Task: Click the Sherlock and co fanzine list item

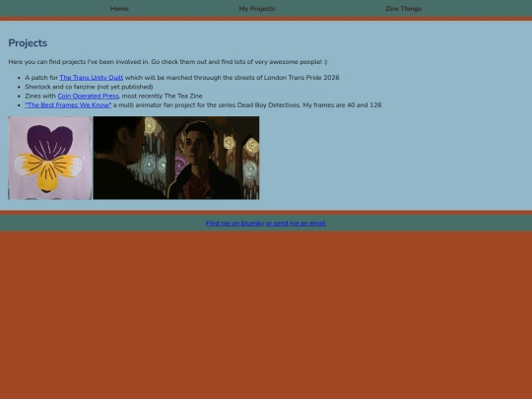Action: click(x=89, y=87)
